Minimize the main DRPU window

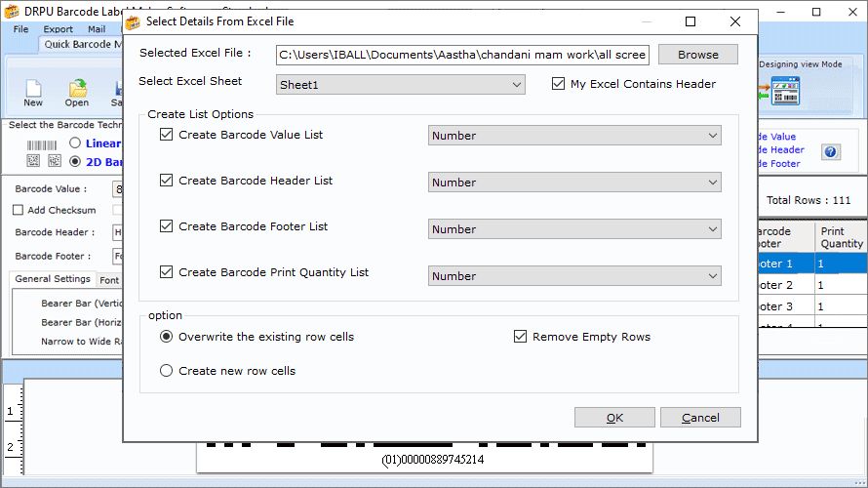pyautogui.click(x=781, y=12)
